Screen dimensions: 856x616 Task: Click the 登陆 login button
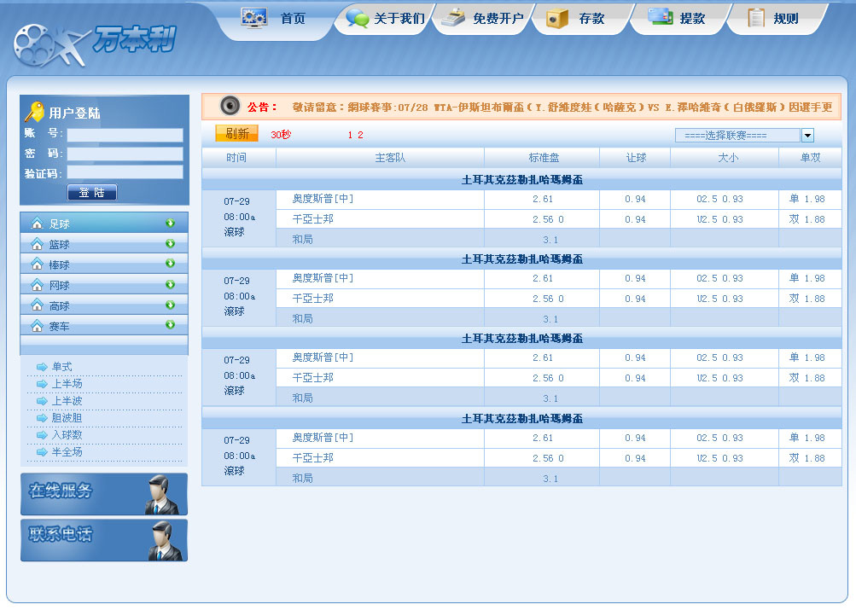click(x=92, y=192)
